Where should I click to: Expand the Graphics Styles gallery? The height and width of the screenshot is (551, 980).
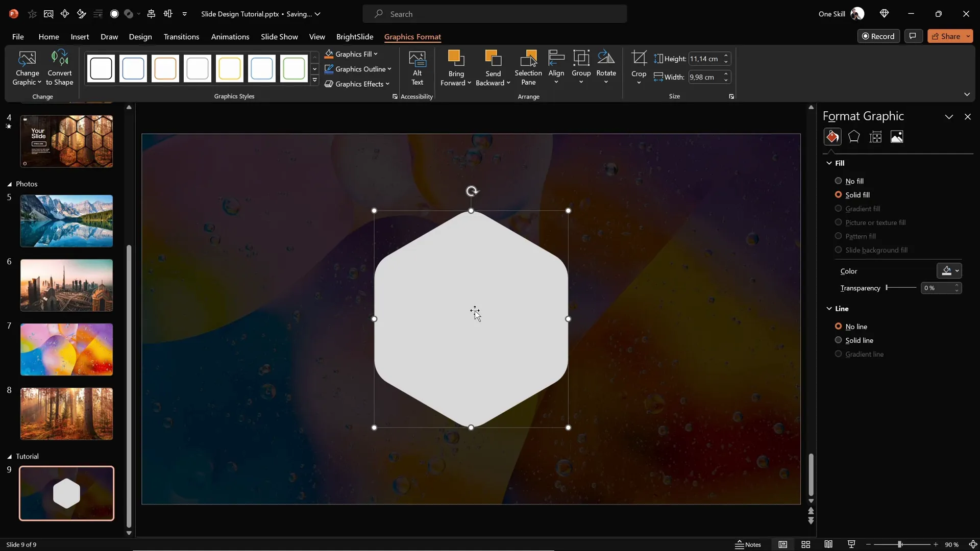(x=314, y=80)
